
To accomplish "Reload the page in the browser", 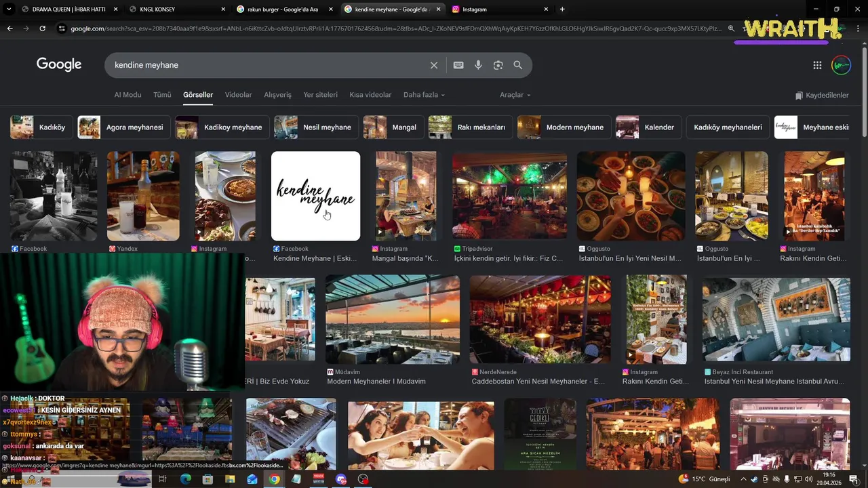I will [42, 28].
